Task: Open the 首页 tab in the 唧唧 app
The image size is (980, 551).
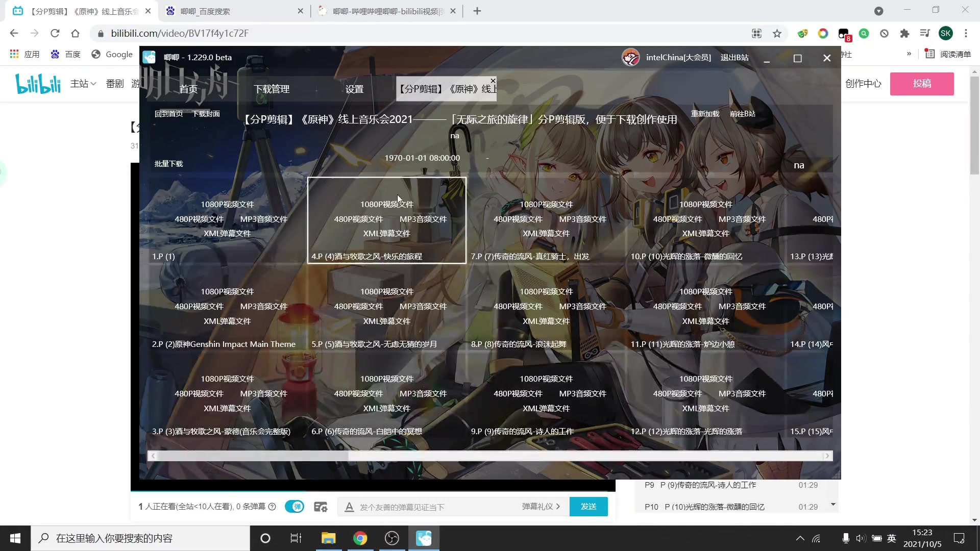Action: click(x=188, y=89)
